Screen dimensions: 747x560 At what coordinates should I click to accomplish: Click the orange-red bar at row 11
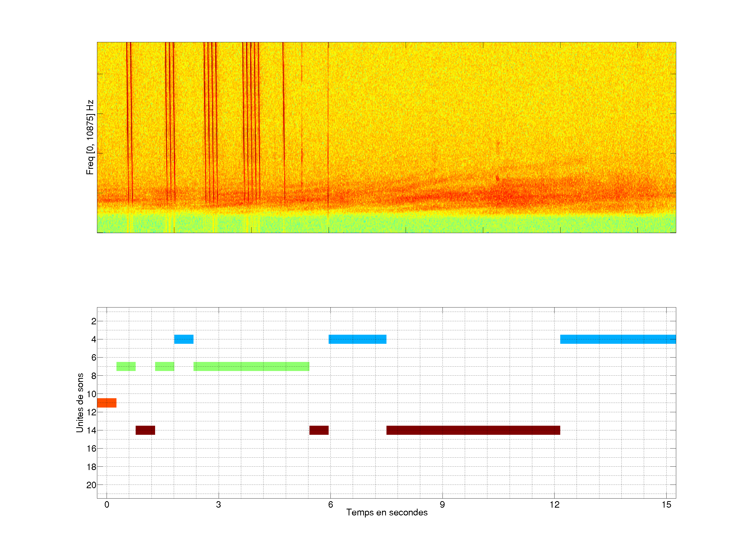pos(107,403)
